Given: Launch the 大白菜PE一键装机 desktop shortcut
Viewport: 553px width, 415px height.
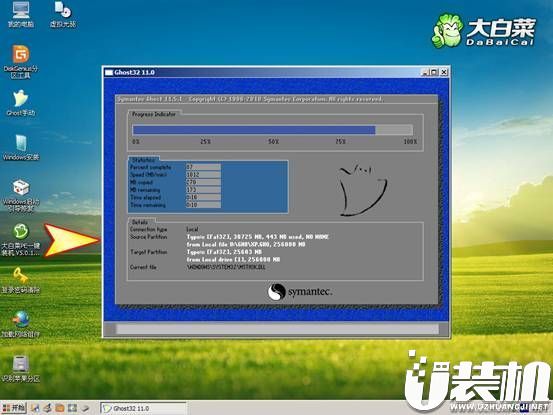Looking at the screenshot, I should [x=21, y=240].
